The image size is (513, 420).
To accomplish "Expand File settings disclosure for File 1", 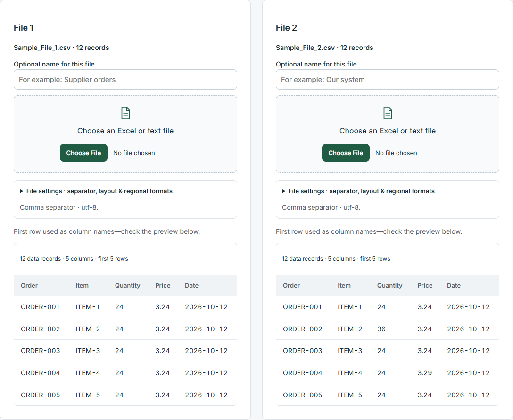I will pyautogui.click(x=96, y=191).
